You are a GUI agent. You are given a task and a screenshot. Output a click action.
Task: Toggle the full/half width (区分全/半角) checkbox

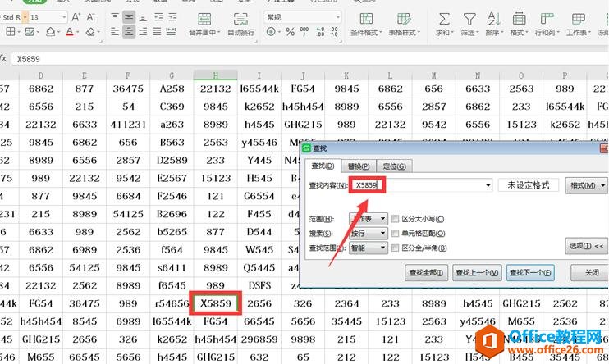(396, 248)
